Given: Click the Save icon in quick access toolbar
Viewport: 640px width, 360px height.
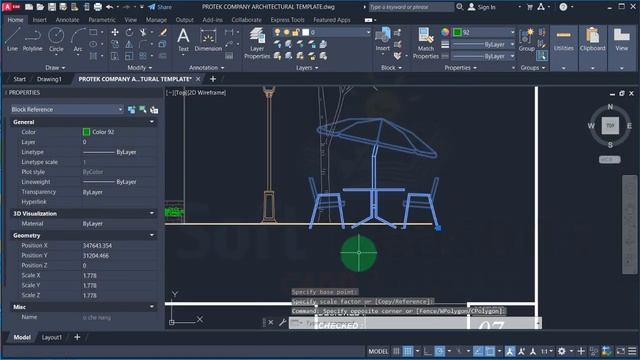Looking at the screenshot, I should pos(52,7).
